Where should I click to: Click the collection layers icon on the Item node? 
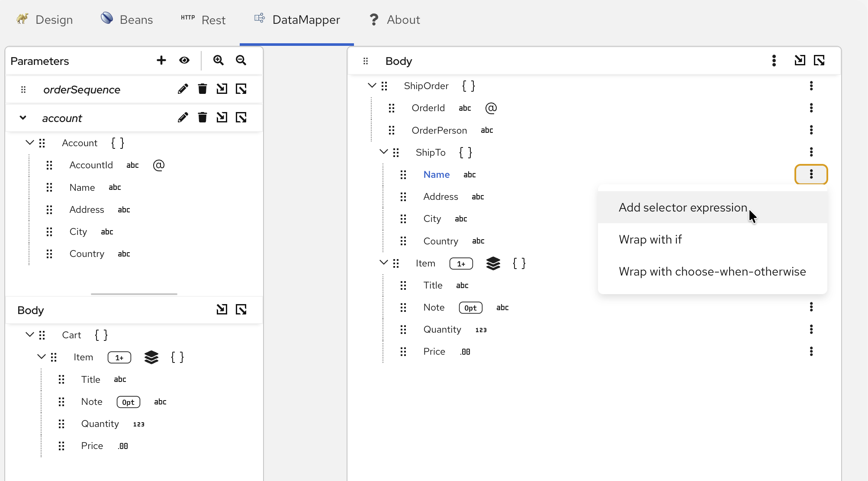(x=493, y=263)
